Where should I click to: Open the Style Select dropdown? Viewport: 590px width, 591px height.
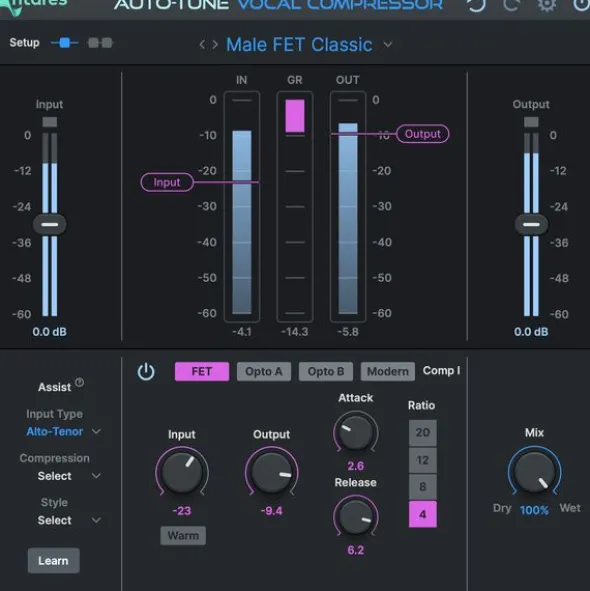pos(69,520)
